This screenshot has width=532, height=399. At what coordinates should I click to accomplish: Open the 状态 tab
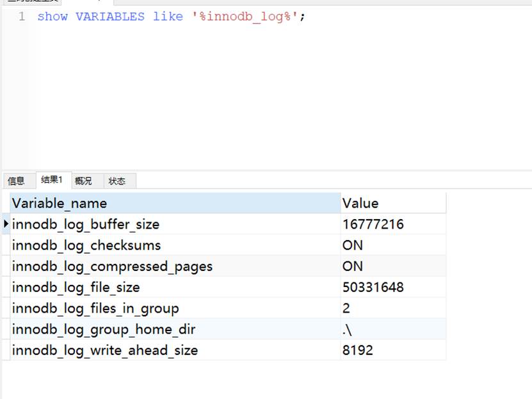(117, 181)
